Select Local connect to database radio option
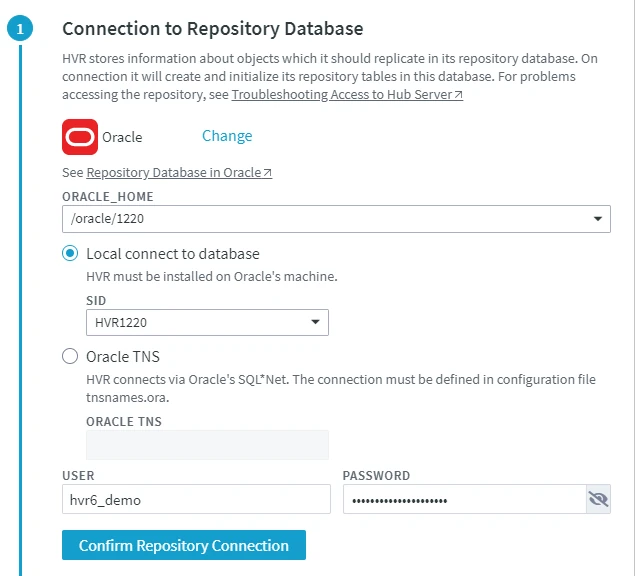 click(70, 254)
